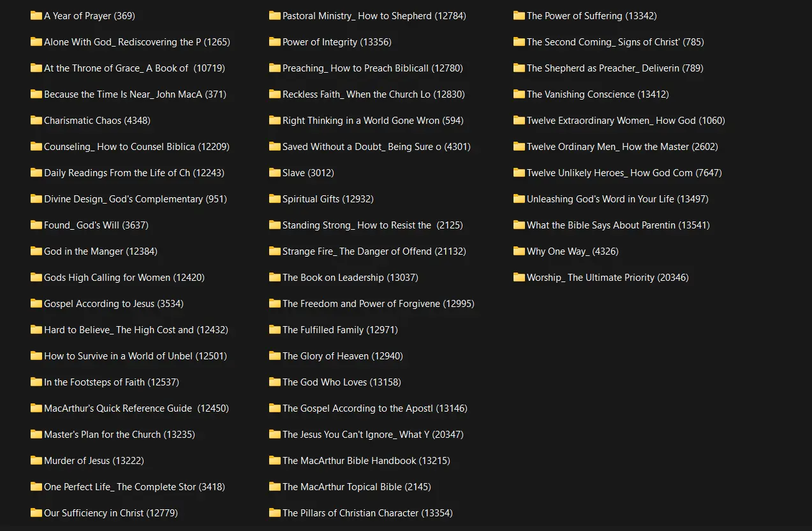
Task: Click the folder icon next to The MacArthur Topical Bible
Action: tap(275, 486)
